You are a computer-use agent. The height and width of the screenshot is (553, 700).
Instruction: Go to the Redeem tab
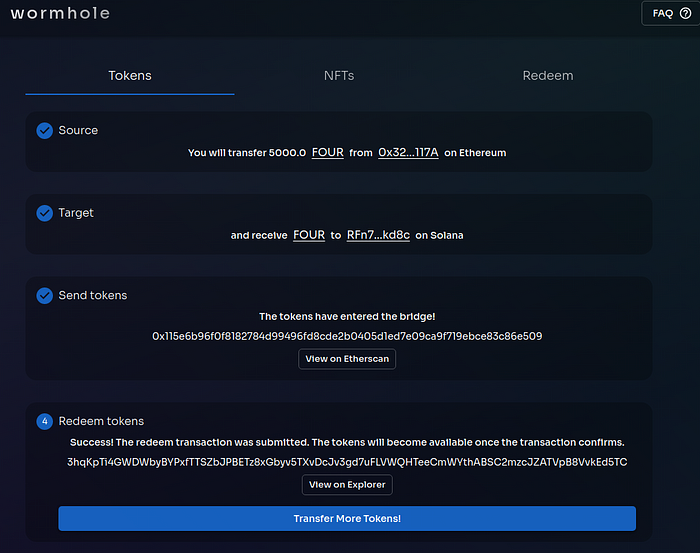coord(548,76)
